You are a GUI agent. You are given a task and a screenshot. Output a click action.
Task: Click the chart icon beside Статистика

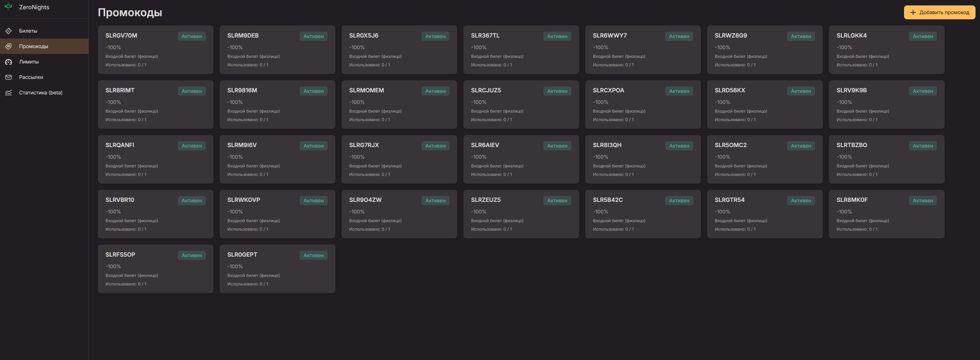pyautogui.click(x=8, y=92)
